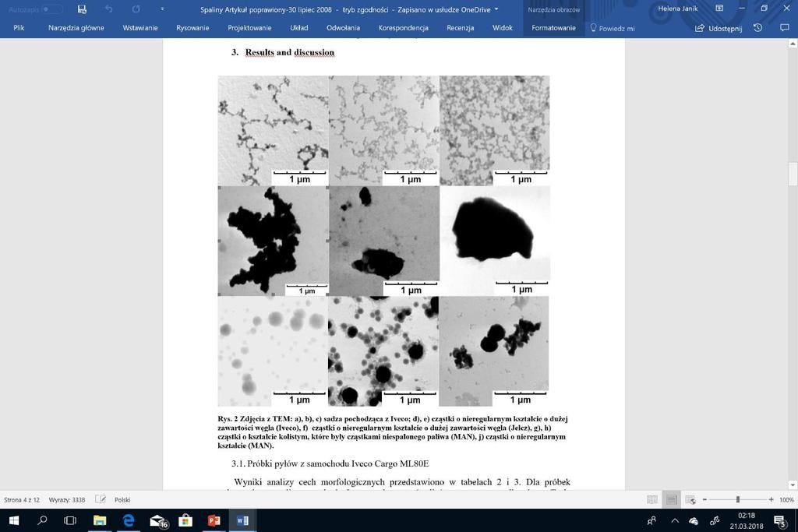
Task: Select the Recenzja tab
Action: point(460,28)
